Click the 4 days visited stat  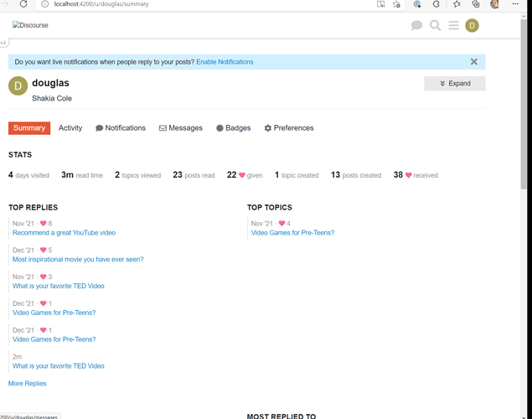[28, 175]
